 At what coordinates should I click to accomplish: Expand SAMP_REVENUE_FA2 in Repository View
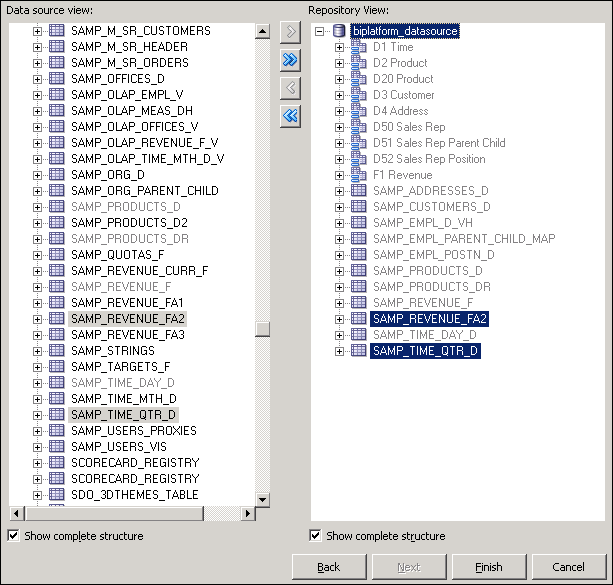coord(339,319)
